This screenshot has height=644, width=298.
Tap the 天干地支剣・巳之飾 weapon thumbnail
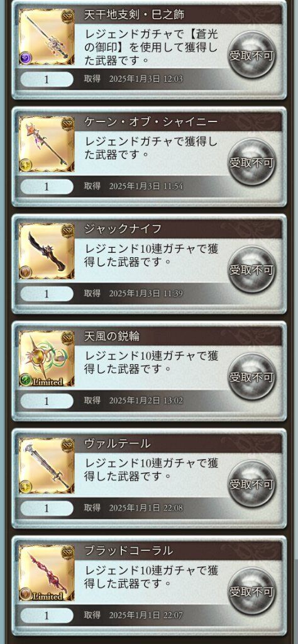[47, 36]
